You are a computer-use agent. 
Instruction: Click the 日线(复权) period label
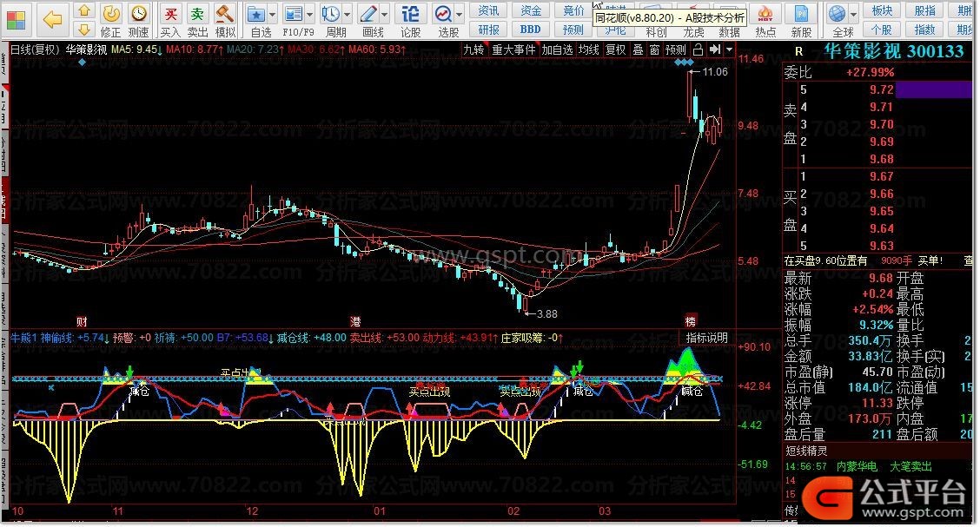(x=35, y=49)
